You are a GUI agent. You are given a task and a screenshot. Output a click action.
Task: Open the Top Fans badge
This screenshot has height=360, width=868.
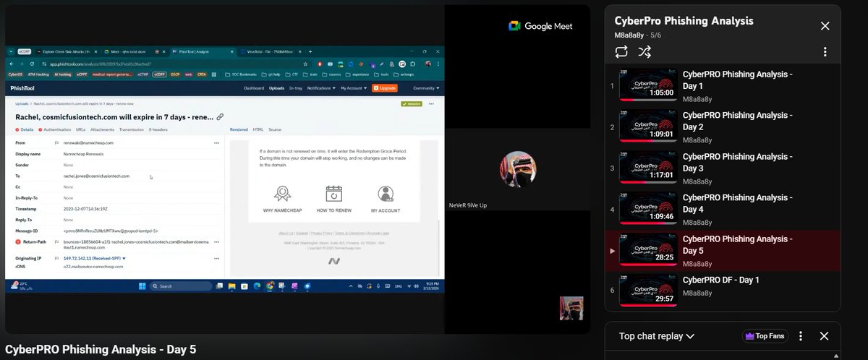765,336
